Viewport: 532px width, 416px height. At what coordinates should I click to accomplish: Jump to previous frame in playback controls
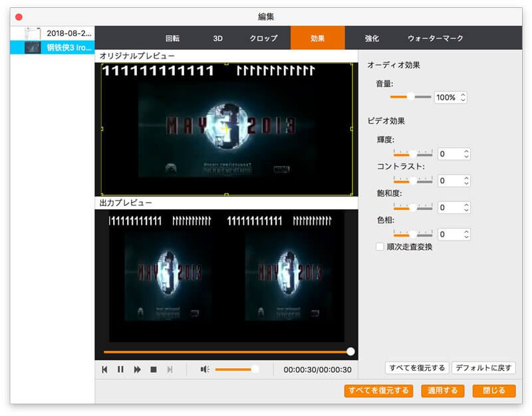pyautogui.click(x=104, y=369)
